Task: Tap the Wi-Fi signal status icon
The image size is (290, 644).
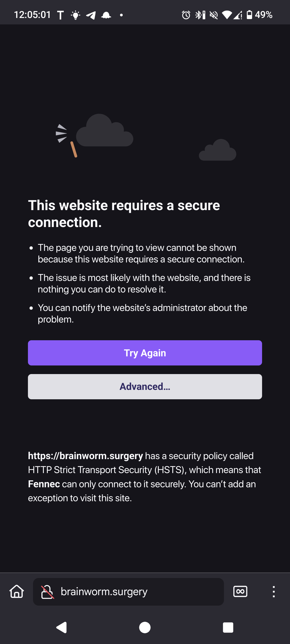Action: point(227,15)
